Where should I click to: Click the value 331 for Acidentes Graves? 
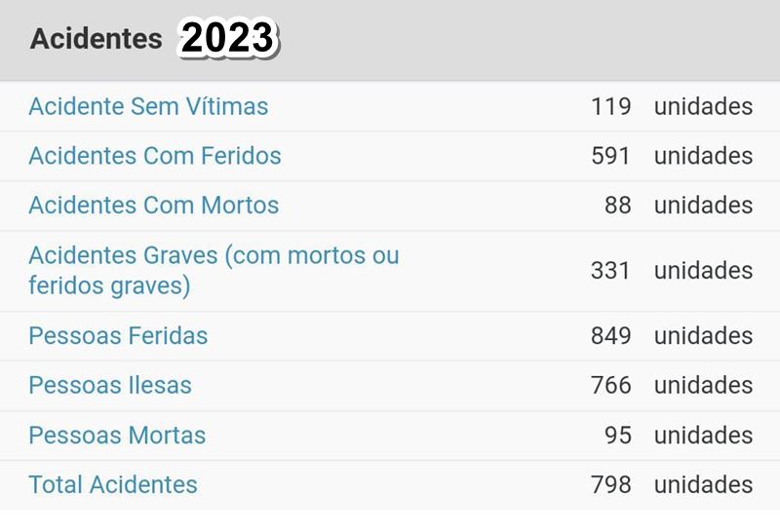pyautogui.click(x=611, y=271)
